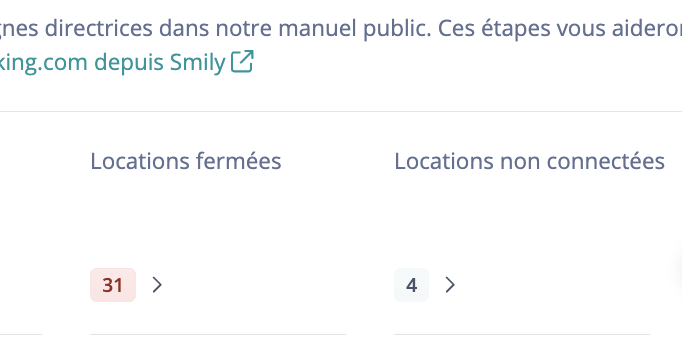Click the word 'directrices' in the top paragraph

(99, 29)
